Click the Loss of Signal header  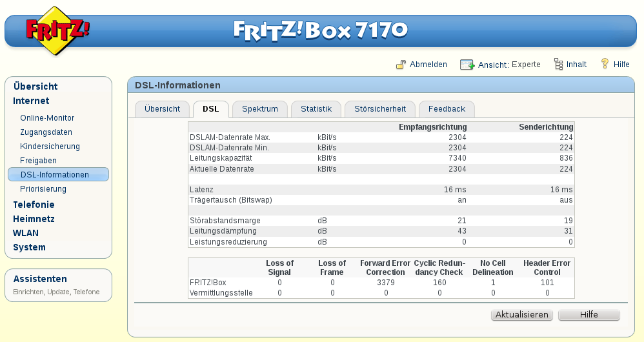279,268
